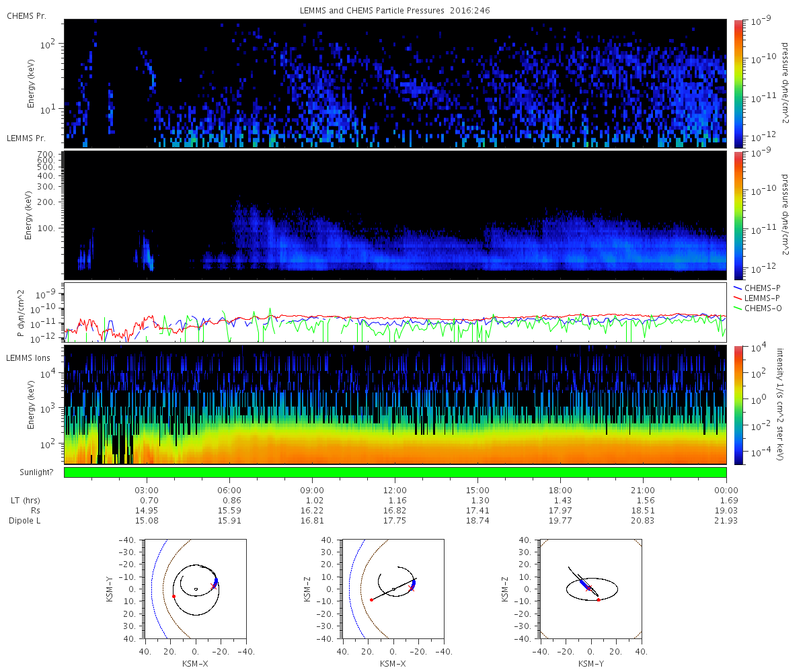The height and width of the screenshot is (672, 807).
Task: Click the 'Dipole L' row label
Action: click(26, 521)
